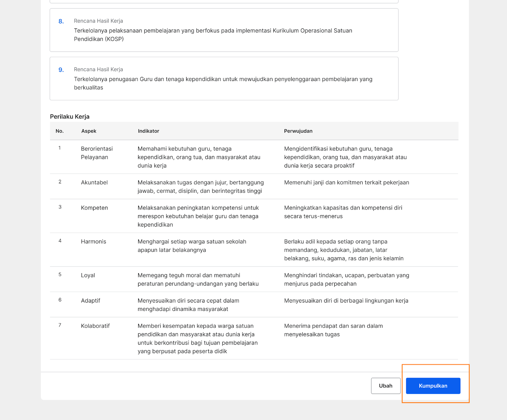Click the 'Perwujudan' column header
The width and height of the screenshot is (507, 420).
coord(298,131)
